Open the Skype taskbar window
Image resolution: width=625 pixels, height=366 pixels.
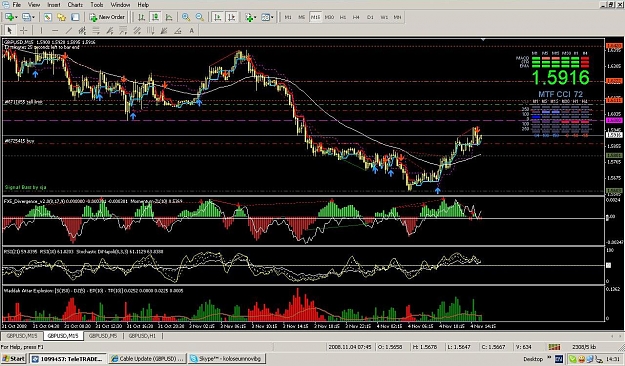tap(226, 358)
